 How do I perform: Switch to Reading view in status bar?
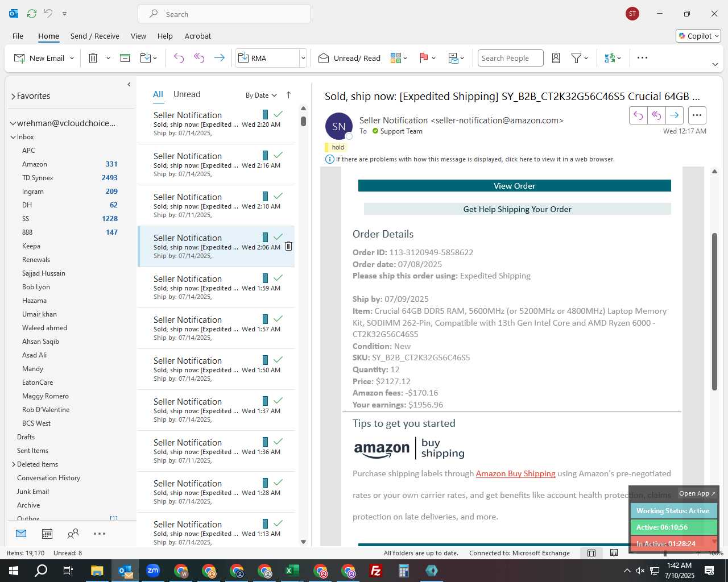(x=614, y=553)
